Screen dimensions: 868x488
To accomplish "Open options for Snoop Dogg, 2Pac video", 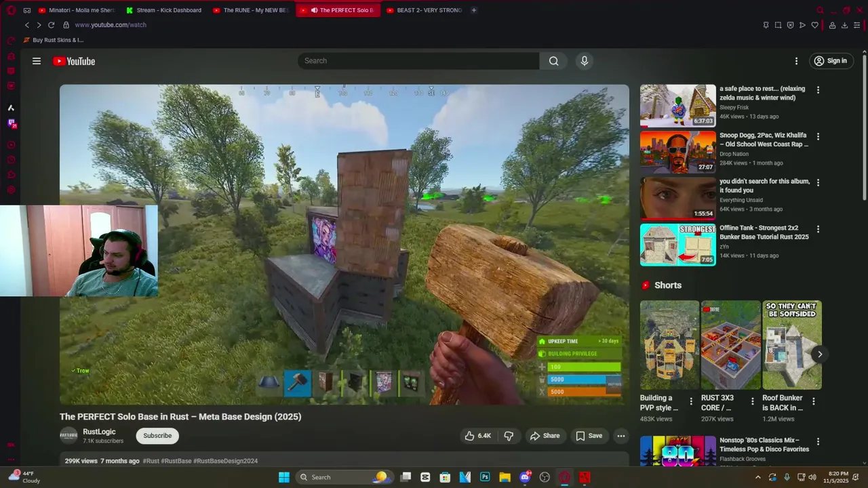I will [818, 136].
